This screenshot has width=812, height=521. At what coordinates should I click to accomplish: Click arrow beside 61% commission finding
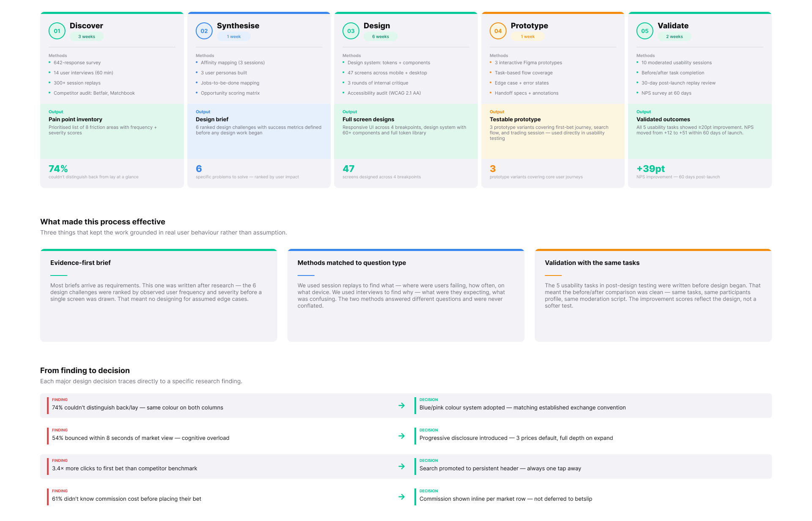click(x=401, y=497)
